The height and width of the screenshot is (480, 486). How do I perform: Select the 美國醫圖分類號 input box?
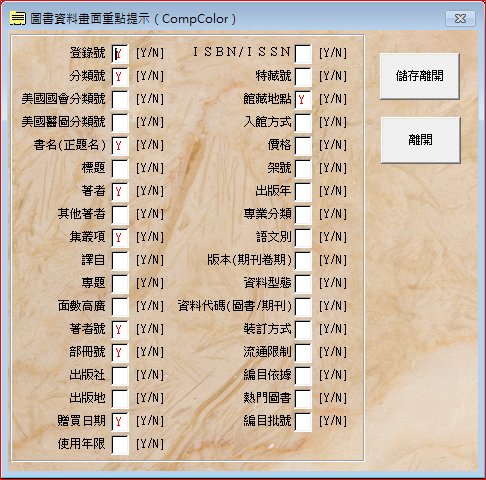coord(120,123)
